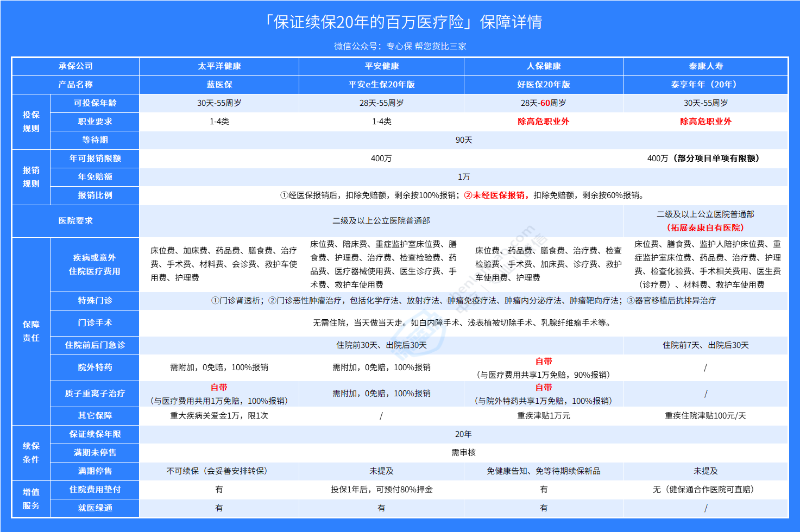
Task: Click the 30天-55周岁 cell under 太平洋健康
Action: click(x=219, y=103)
